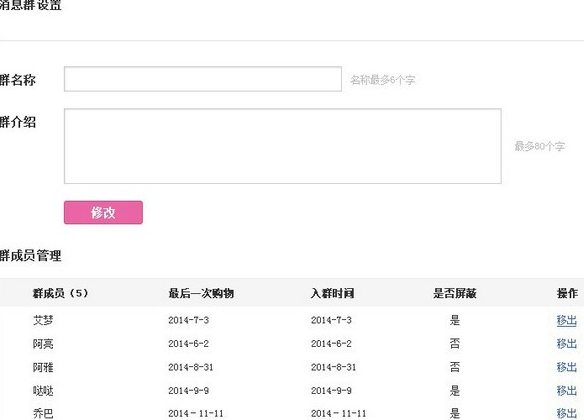
Task: Click 乔巴's last purchase date 2014-11-11
Action: [196, 413]
